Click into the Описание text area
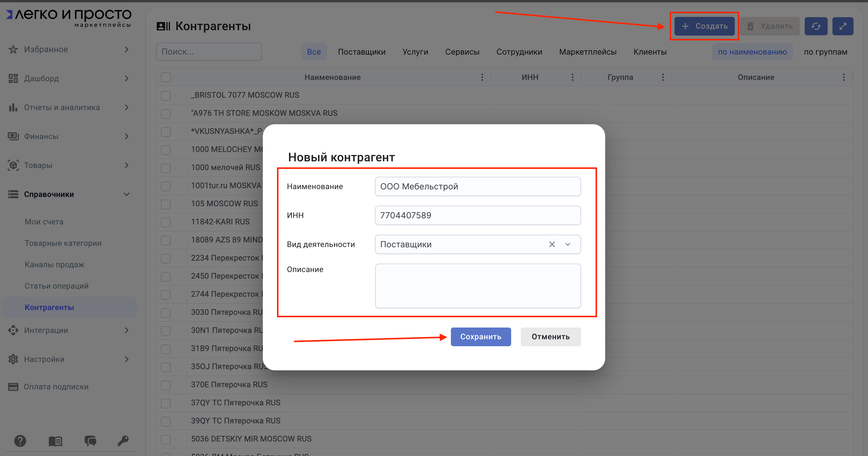Image resolution: width=868 pixels, height=456 pixels. tap(477, 286)
